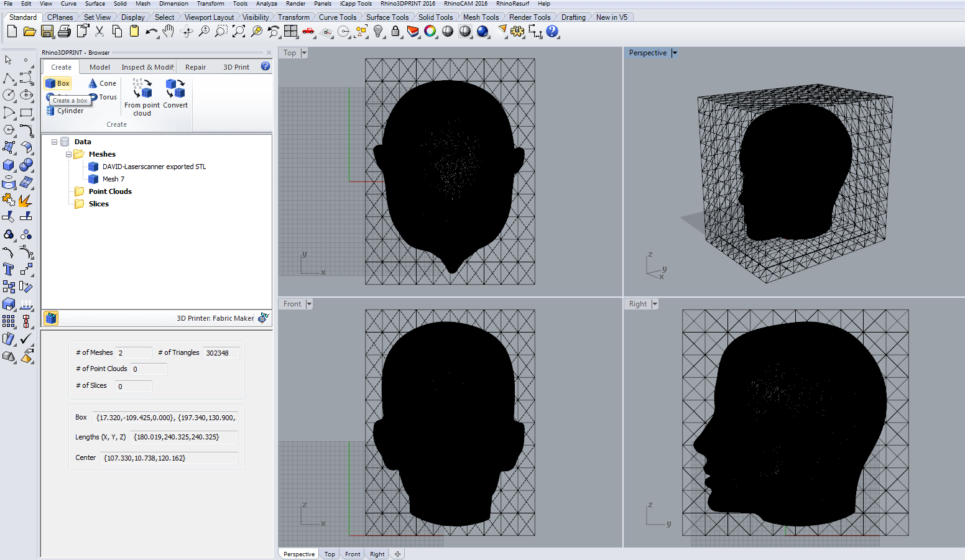Open the Top viewport dropdown arrow
965x560 pixels.
point(304,53)
